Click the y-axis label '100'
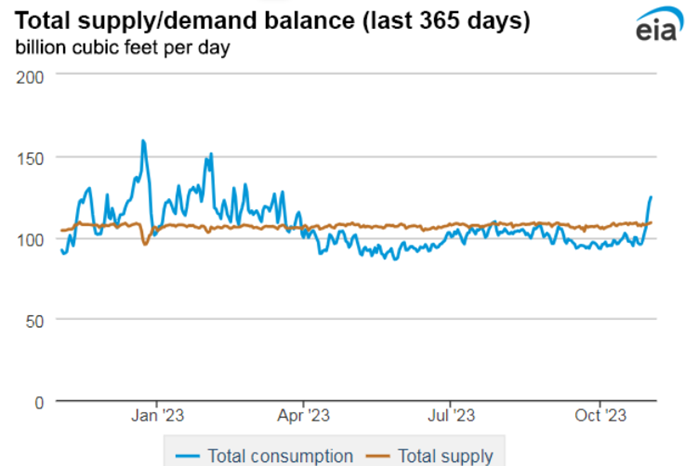 tap(30, 240)
